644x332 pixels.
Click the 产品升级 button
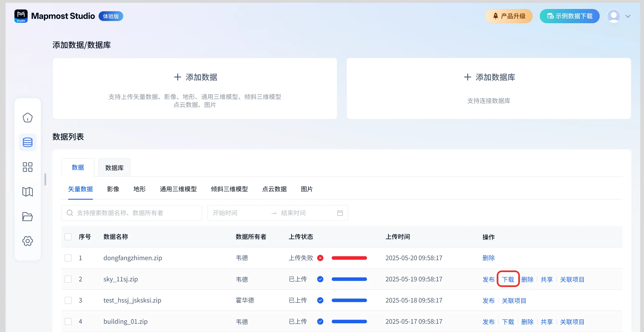[x=509, y=16]
